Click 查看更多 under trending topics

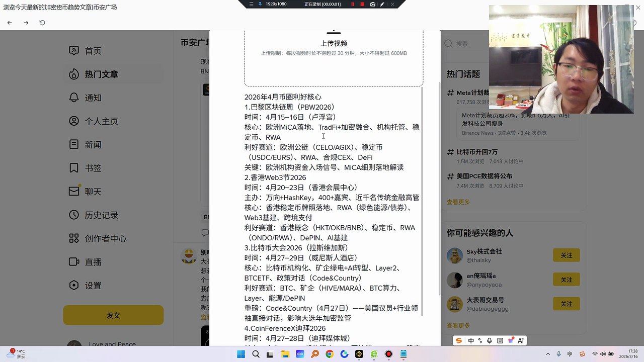point(458,202)
